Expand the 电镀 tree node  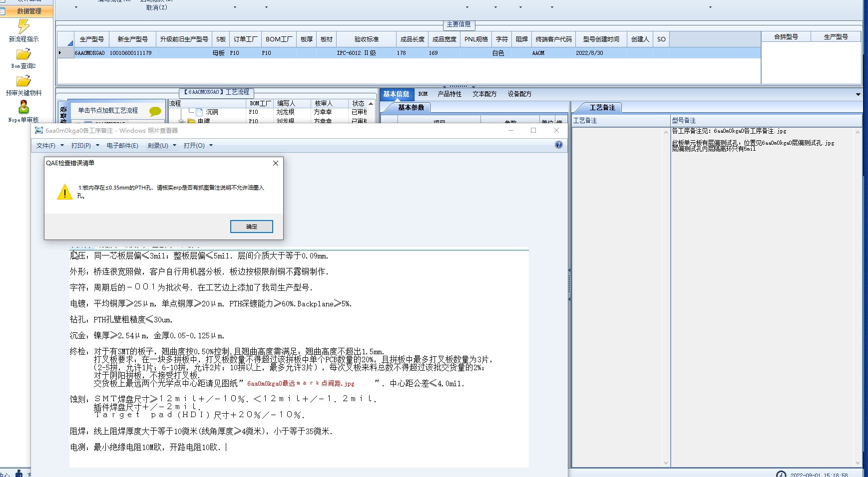[x=181, y=121]
